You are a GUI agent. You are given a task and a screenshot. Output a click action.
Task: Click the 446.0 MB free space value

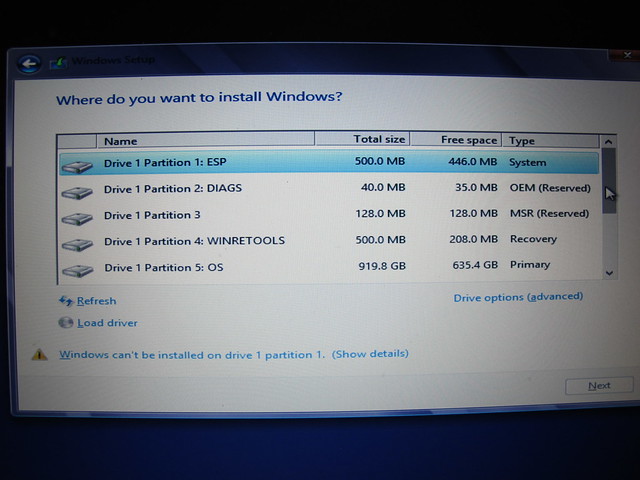(473, 162)
